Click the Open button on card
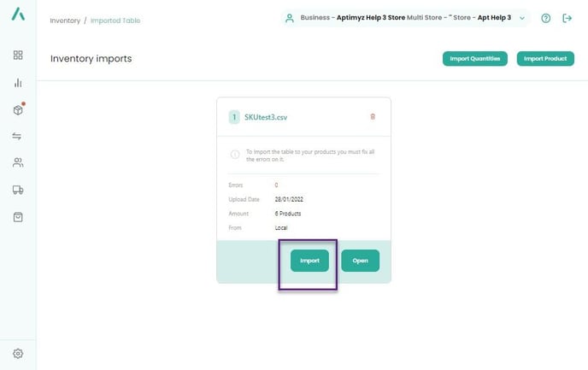The image size is (588, 370). click(x=361, y=261)
